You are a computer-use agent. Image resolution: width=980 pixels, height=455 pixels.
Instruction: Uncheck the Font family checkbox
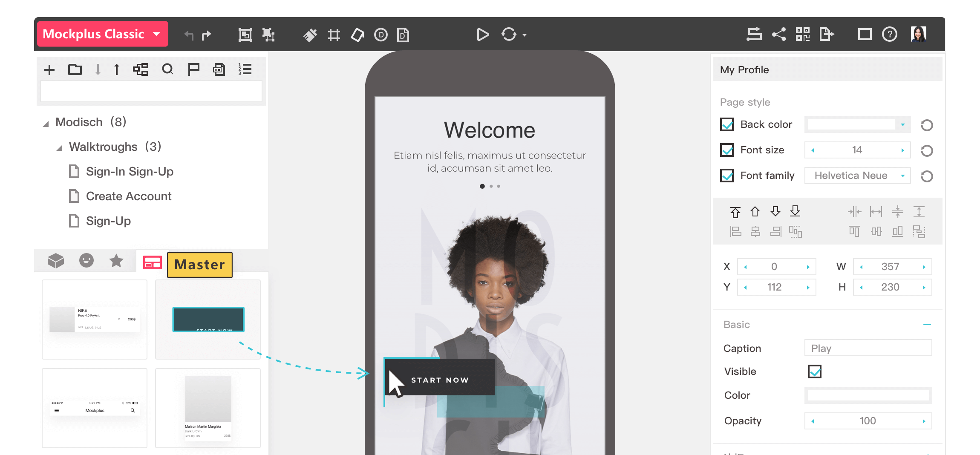[726, 176]
